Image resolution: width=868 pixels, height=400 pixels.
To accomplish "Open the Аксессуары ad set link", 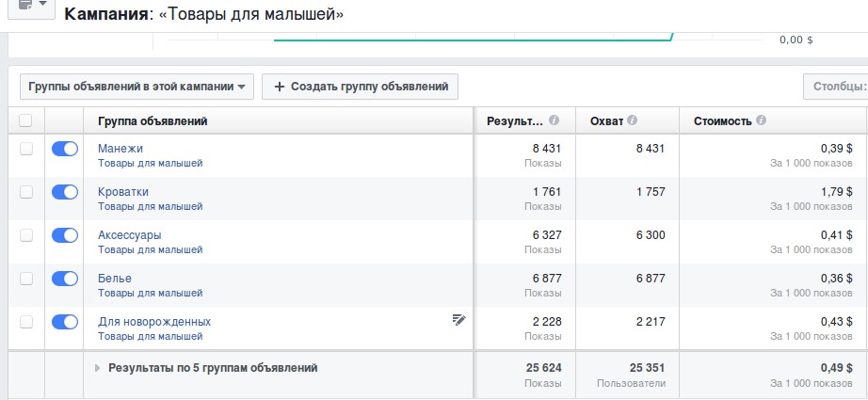I will coord(130,234).
